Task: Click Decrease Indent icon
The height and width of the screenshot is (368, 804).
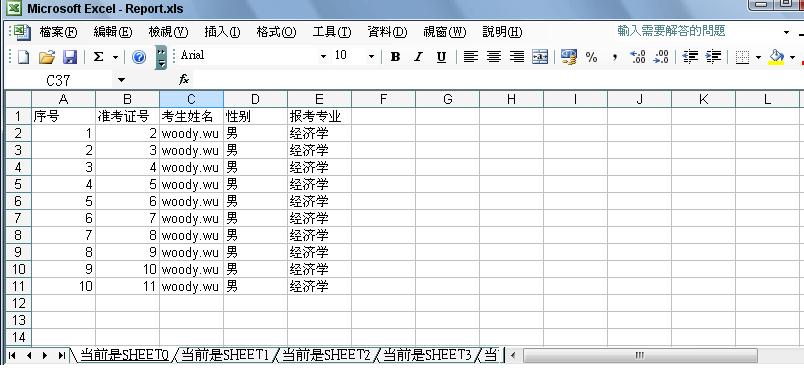Action: click(691, 57)
